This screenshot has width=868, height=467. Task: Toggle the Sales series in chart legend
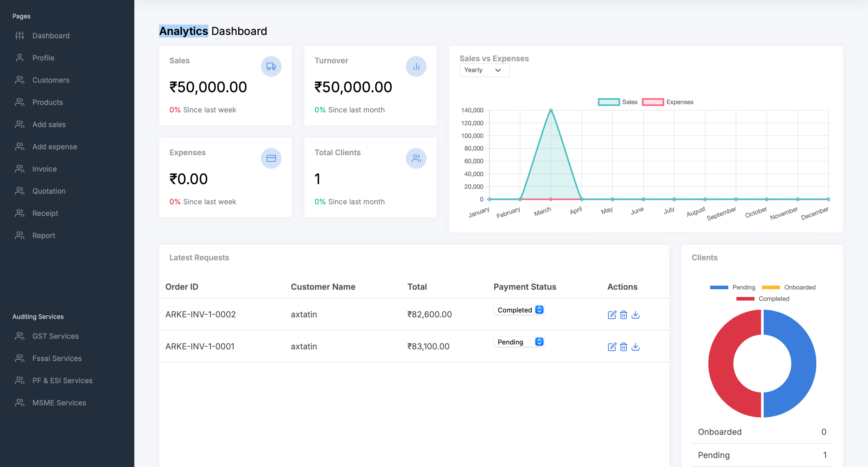618,102
